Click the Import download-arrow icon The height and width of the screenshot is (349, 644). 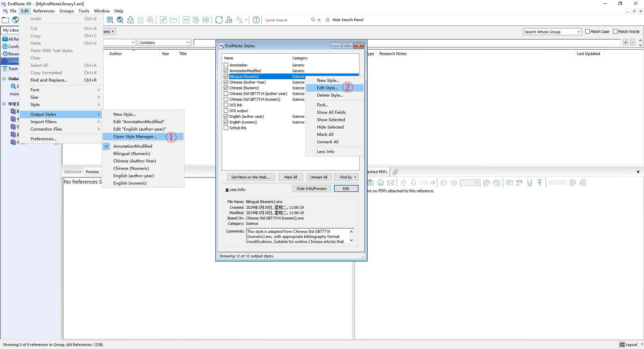tap(130, 20)
